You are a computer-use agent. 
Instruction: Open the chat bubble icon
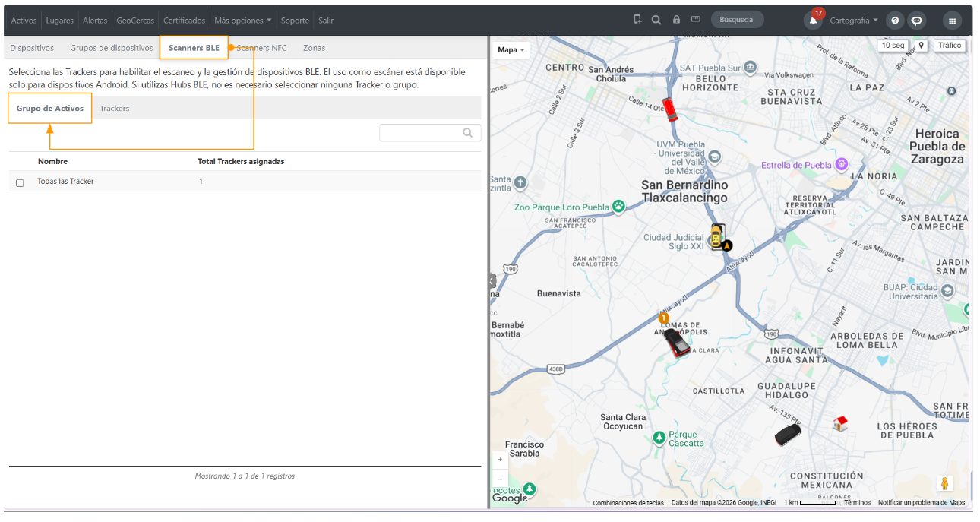coord(917,21)
